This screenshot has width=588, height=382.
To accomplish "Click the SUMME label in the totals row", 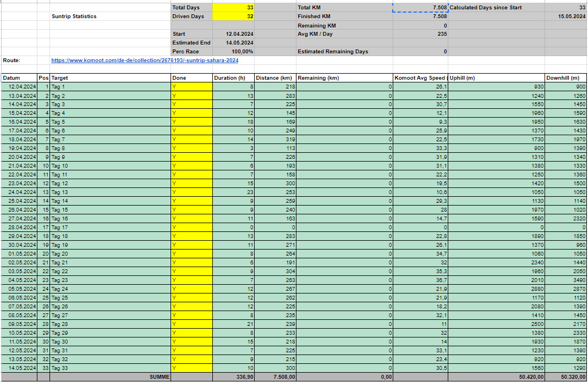I will (160, 377).
